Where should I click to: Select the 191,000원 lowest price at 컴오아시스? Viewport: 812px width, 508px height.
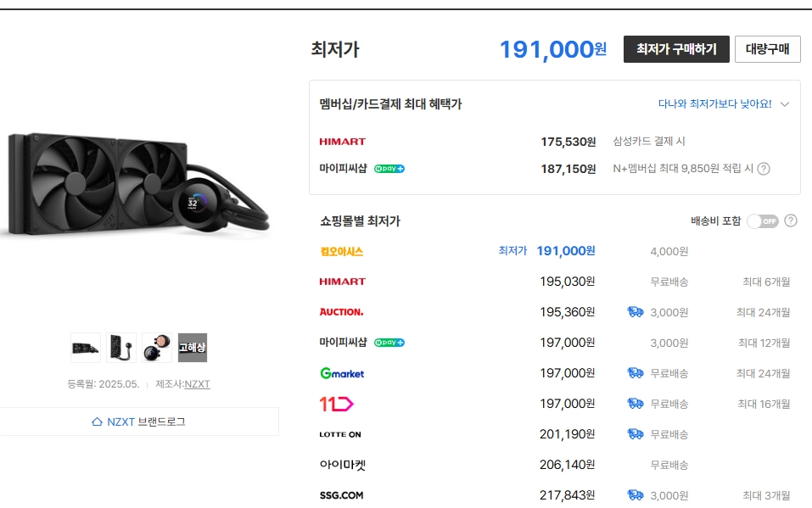click(x=566, y=251)
